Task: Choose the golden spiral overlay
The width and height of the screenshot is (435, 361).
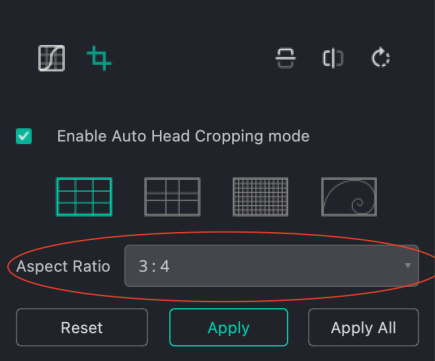Action: tap(349, 197)
